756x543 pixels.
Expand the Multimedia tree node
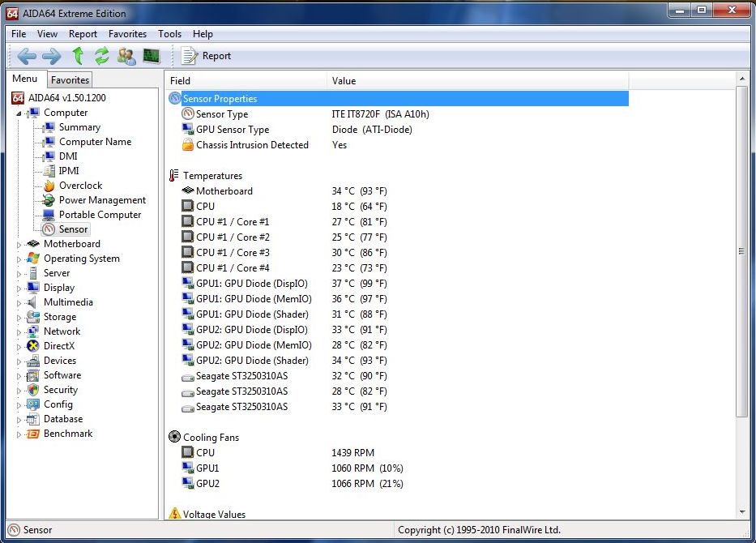19,303
